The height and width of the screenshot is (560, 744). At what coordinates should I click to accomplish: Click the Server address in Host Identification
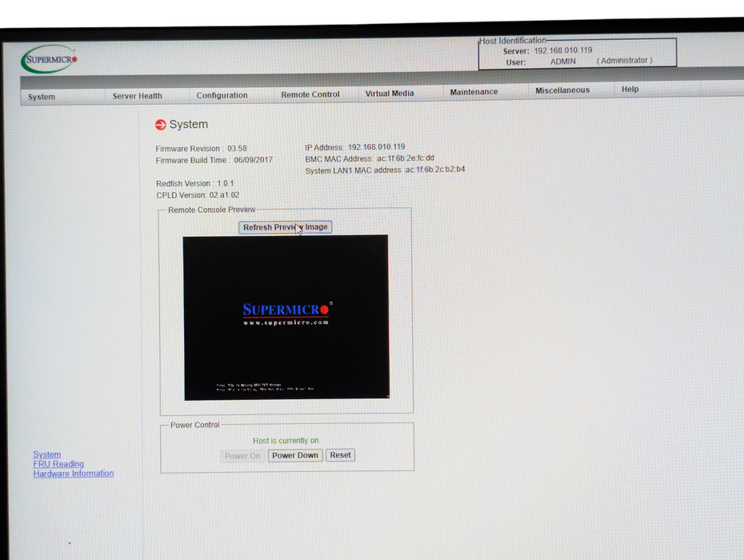pos(563,50)
